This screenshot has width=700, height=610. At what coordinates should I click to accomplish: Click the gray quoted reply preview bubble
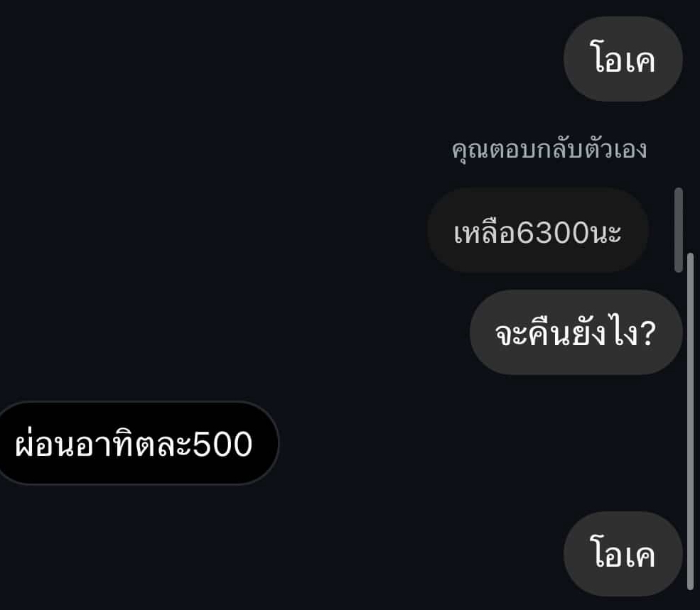click(x=537, y=230)
